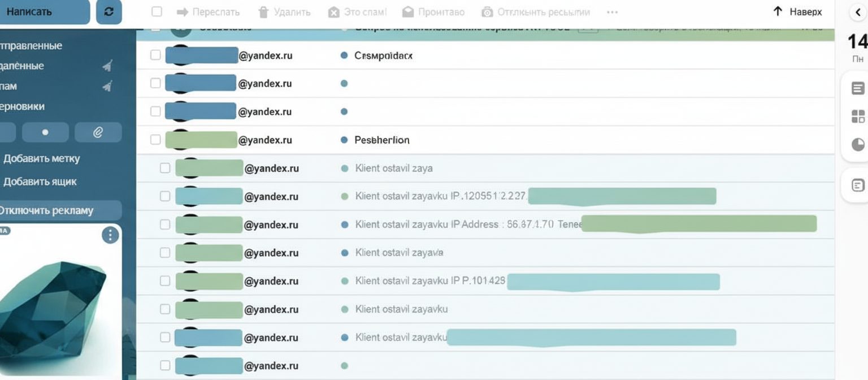Viewport: 868px width, 380px height.
Task: Open the Черновики folder
Action: [x=23, y=106]
